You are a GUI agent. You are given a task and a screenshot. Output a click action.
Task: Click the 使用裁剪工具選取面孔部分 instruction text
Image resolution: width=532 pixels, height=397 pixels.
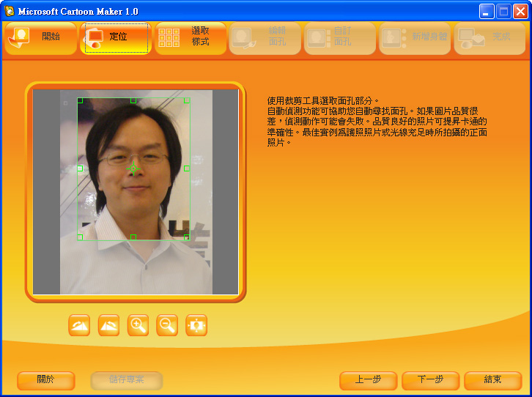pos(322,100)
